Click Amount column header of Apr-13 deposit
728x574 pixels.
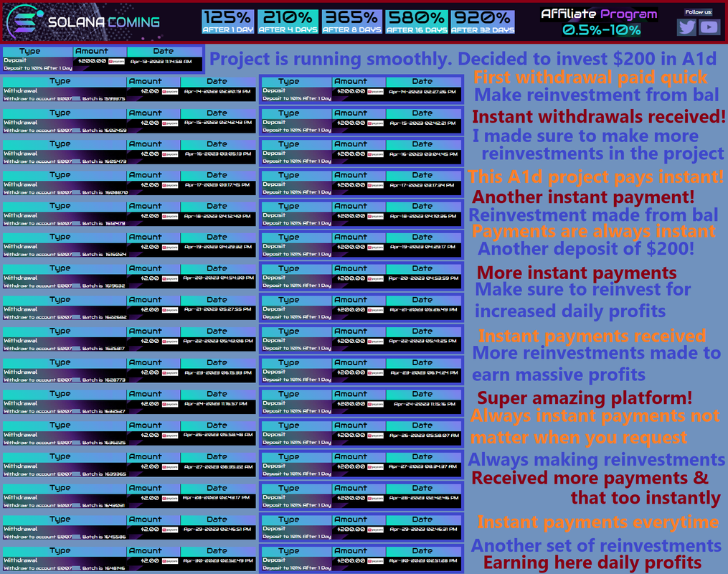point(92,51)
